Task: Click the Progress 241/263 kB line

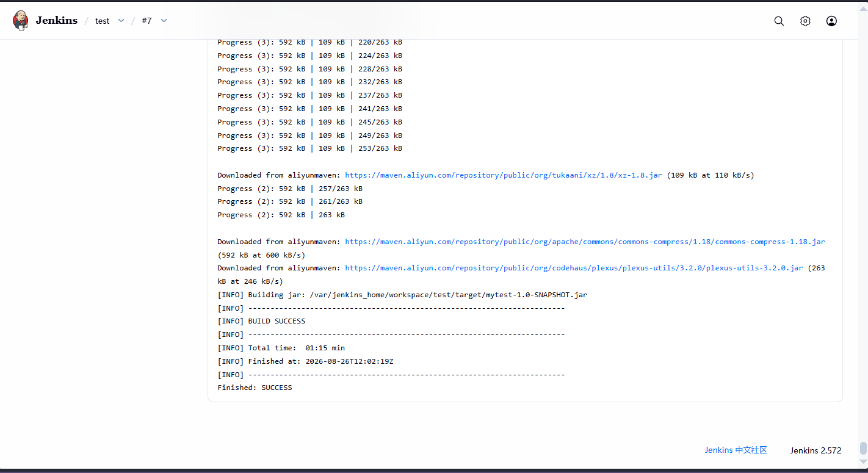Action: [x=309, y=109]
